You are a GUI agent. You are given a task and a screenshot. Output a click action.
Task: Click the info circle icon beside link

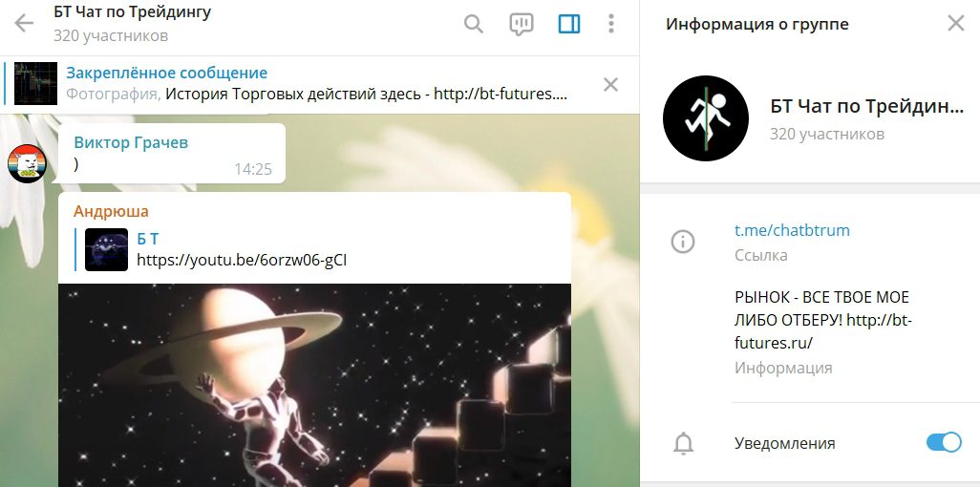(683, 242)
